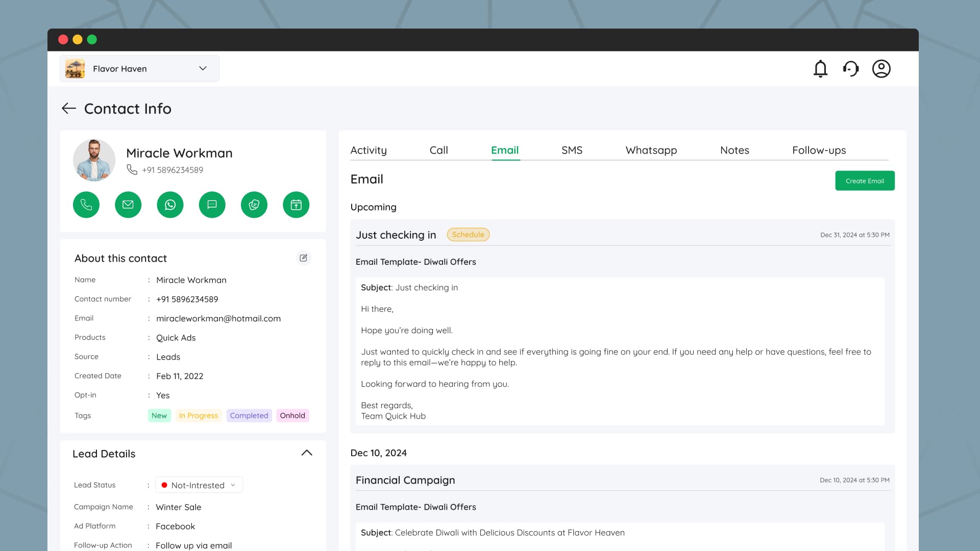The image size is (980, 551).
Task: Edit the About this contact section
Action: click(304, 258)
